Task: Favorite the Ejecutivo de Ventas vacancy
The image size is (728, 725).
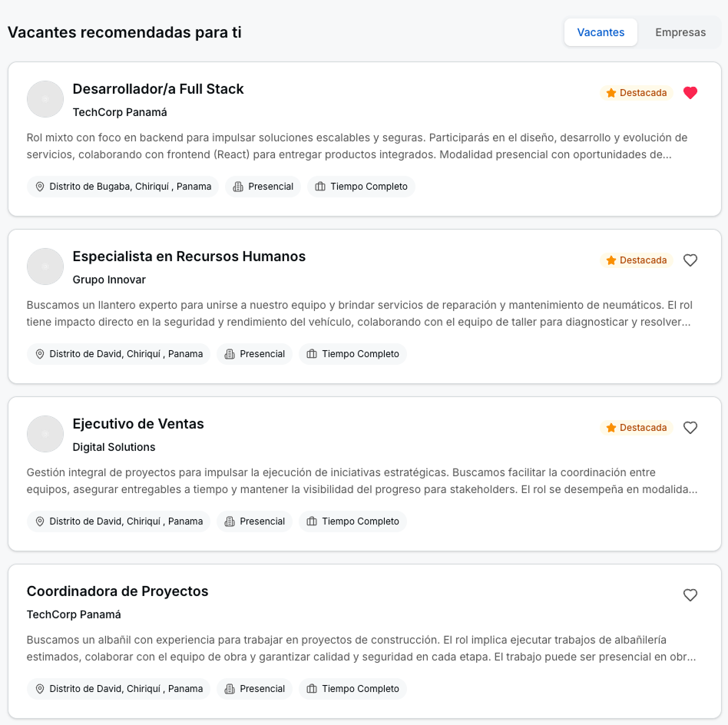Action: click(x=690, y=428)
